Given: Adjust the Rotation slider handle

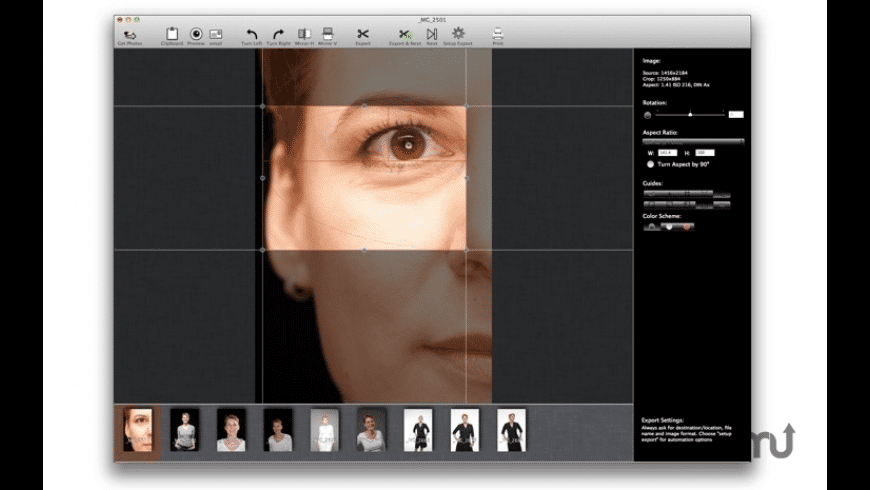Looking at the screenshot, I should (690, 114).
